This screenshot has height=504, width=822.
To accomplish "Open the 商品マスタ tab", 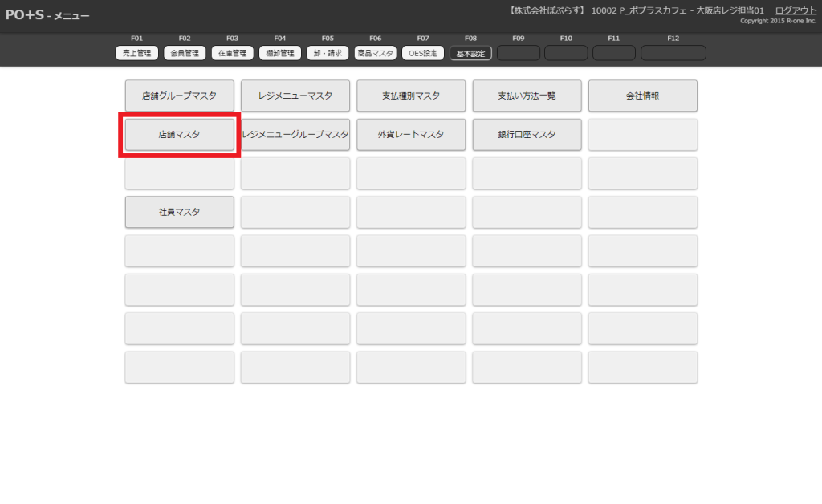I will point(375,53).
